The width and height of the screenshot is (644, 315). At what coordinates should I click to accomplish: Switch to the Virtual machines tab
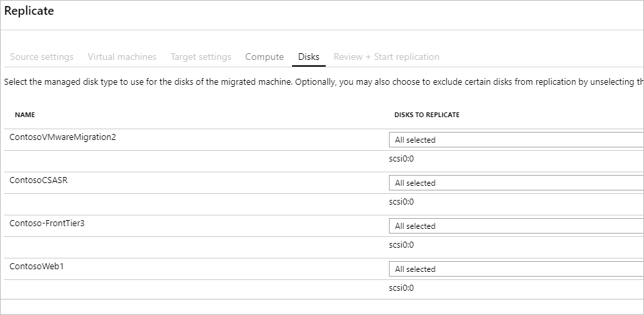coord(122,57)
